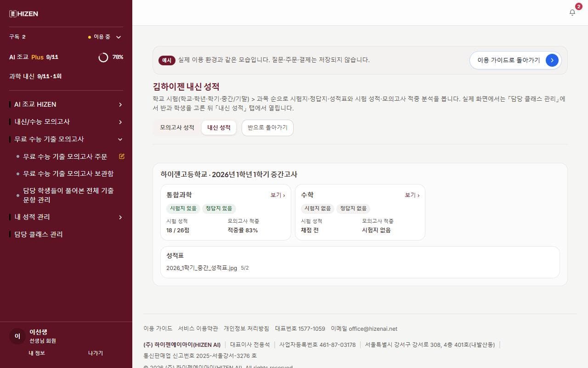Click the 대표번호 1577-1059 text
Viewport: 588px width, 368px height.
300,328
